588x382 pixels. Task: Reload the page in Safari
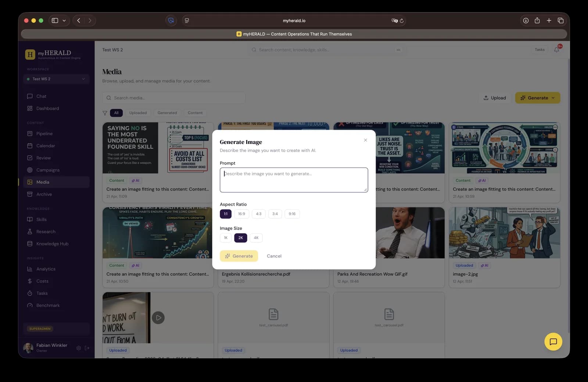point(402,21)
